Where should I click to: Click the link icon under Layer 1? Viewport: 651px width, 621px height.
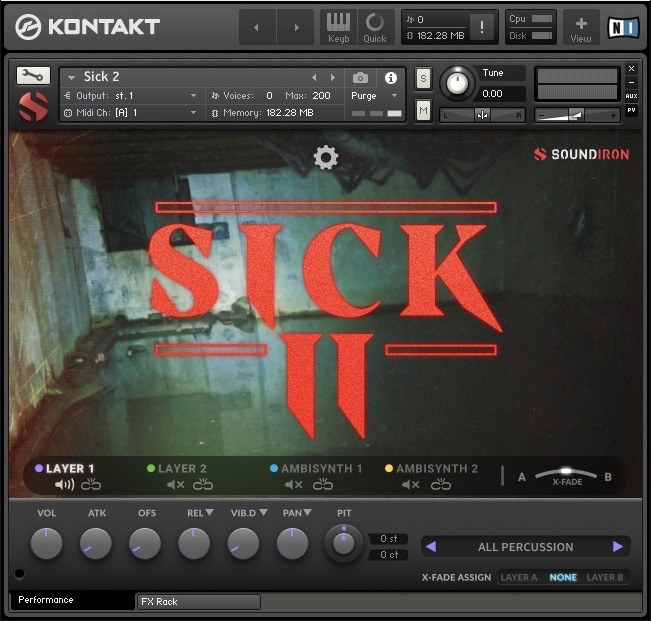click(91, 484)
